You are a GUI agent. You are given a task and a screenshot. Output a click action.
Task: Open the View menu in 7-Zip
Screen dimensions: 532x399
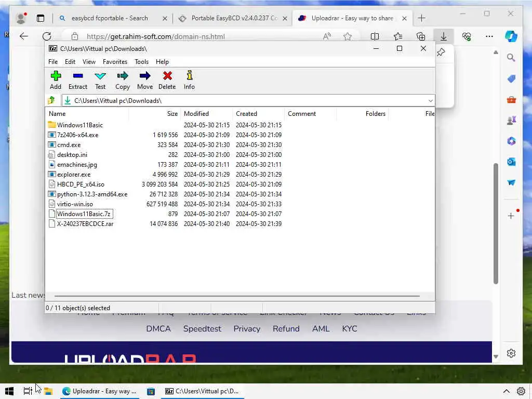pyautogui.click(x=89, y=62)
